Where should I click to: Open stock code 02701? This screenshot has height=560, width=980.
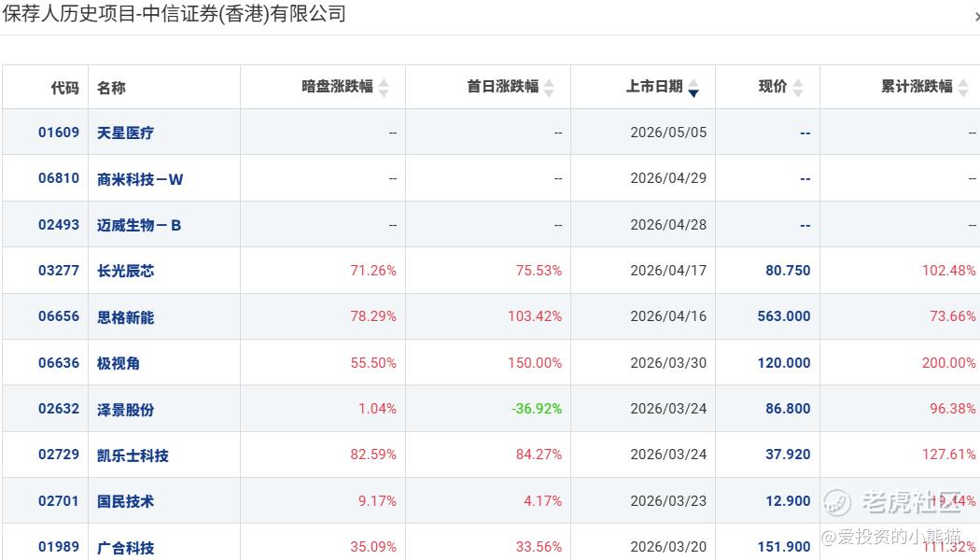pos(59,501)
